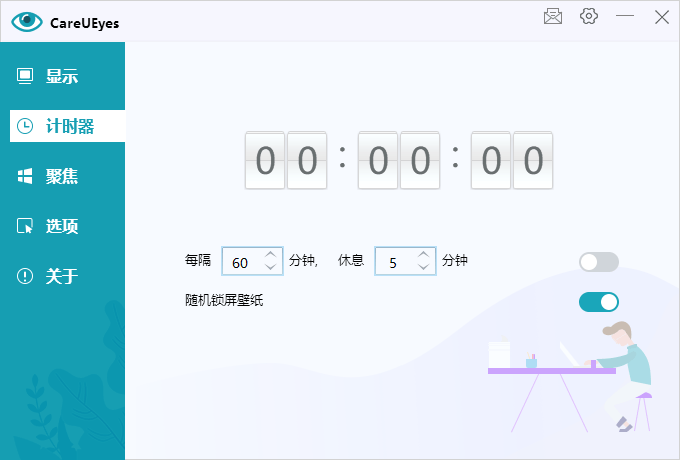Image resolution: width=680 pixels, height=460 pixels.
Task: Increase the 休息 break minutes value
Action: pos(424,255)
